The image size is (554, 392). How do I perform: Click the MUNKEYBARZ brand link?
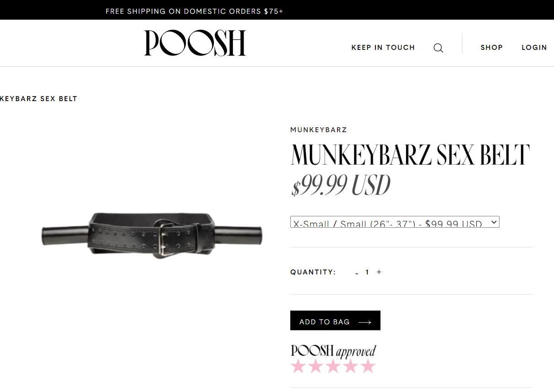319,130
